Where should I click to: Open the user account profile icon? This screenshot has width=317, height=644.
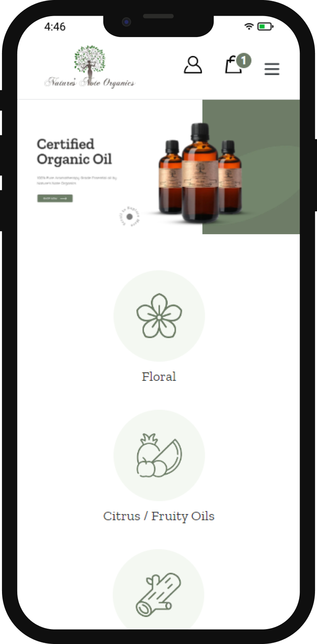point(193,65)
